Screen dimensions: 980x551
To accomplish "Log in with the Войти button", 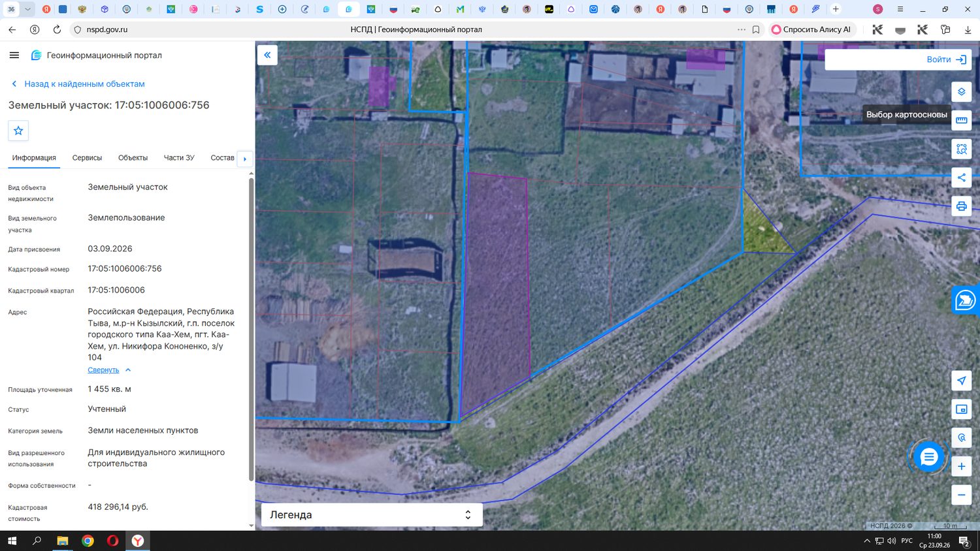I will [946, 59].
